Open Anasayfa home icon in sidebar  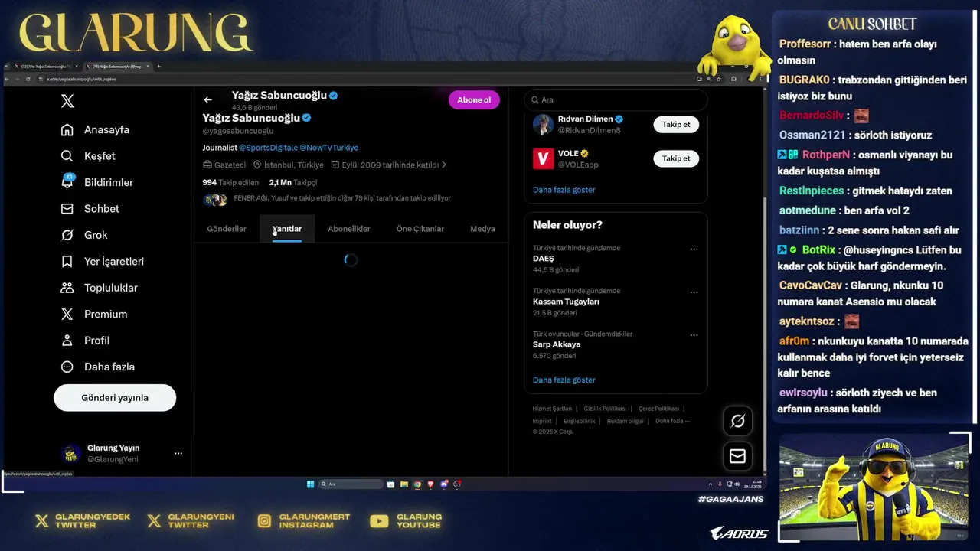pyautogui.click(x=67, y=130)
